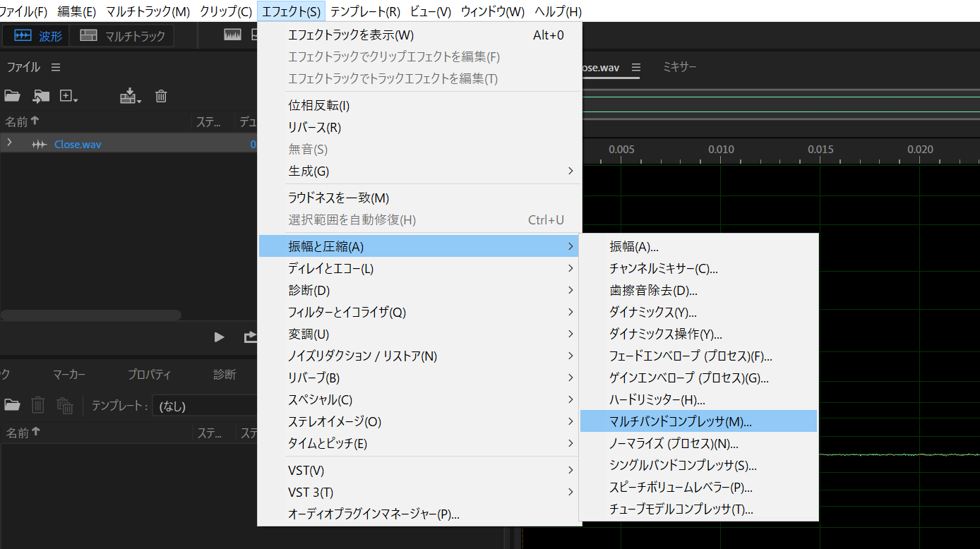Open the テンプレート dropdown showing (なし)

[205, 406]
